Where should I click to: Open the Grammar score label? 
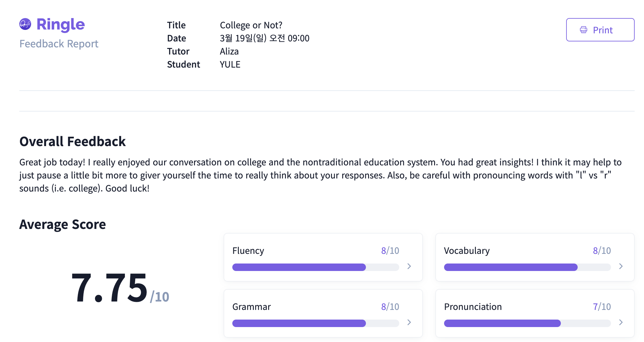pos(251,307)
